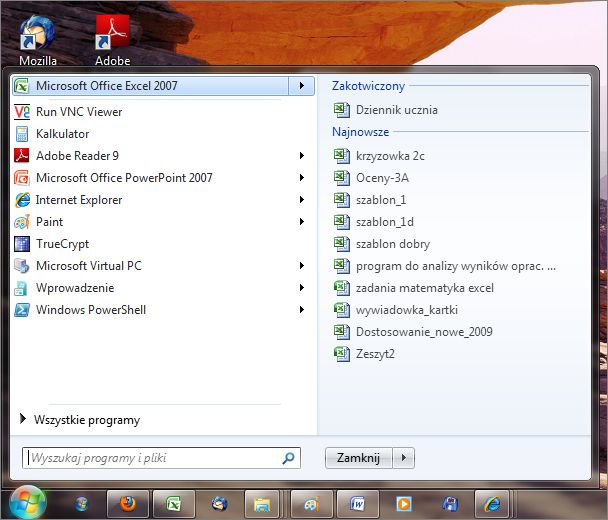This screenshot has height=520, width=608.
Task: Expand Wprowadzenie submenu arrow
Action: pyautogui.click(x=302, y=288)
